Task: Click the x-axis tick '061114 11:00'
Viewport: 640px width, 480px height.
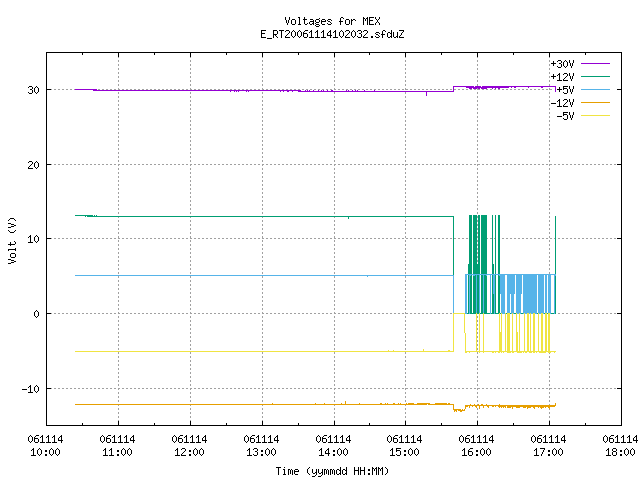Action: (118, 446)
